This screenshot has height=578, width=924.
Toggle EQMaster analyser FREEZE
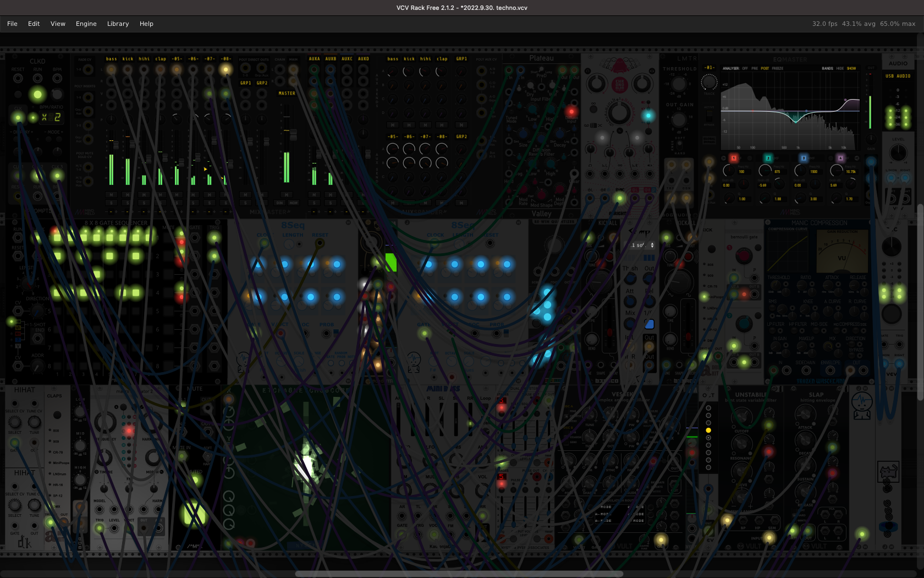click(x=777, y=68)
